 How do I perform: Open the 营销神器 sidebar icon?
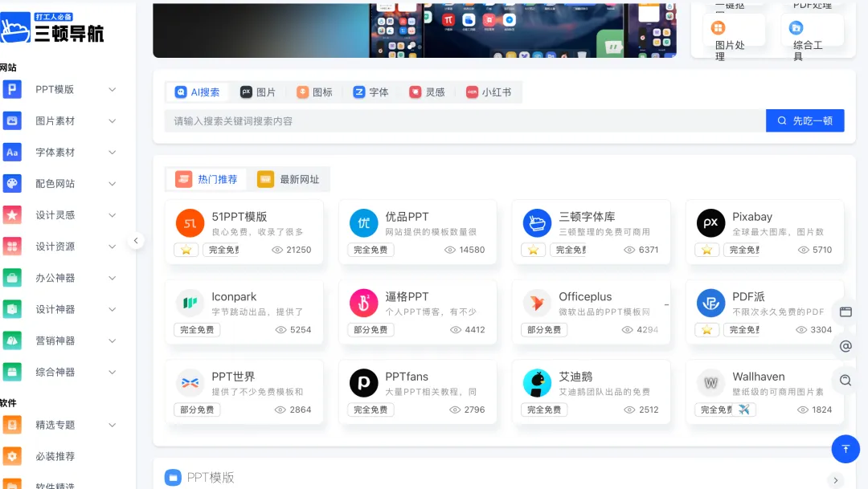12,340
